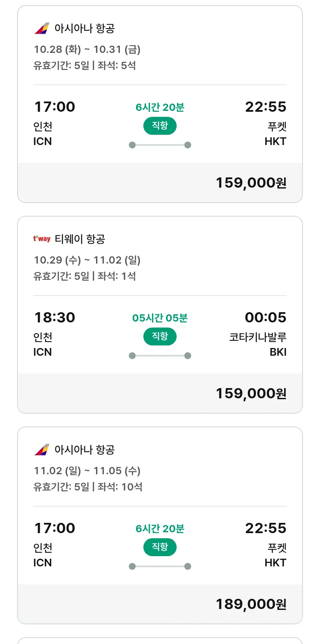The height and width of the screenshot is (644, 320).
Task: Click the Asiana logo on the 11.02 flight
Action: 42,450
